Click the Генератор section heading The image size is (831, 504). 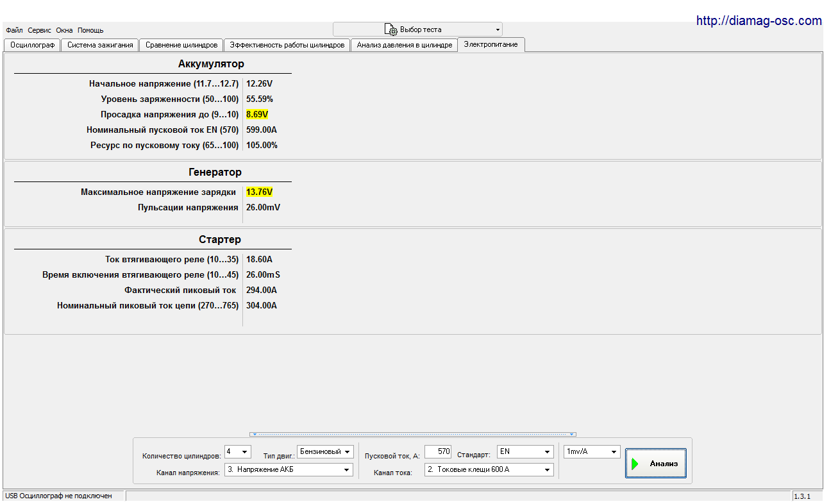(x=215, y=172)
